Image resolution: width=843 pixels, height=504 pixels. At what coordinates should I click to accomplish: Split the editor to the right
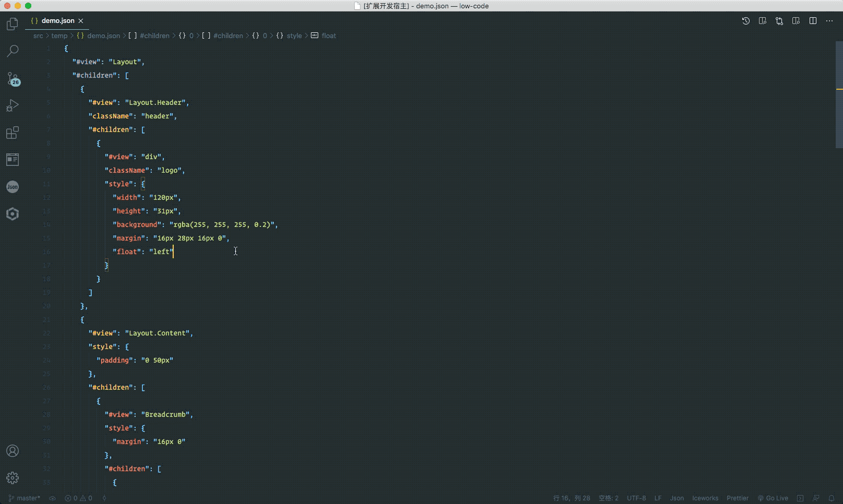pyautogui.click(x=813, y=21)
